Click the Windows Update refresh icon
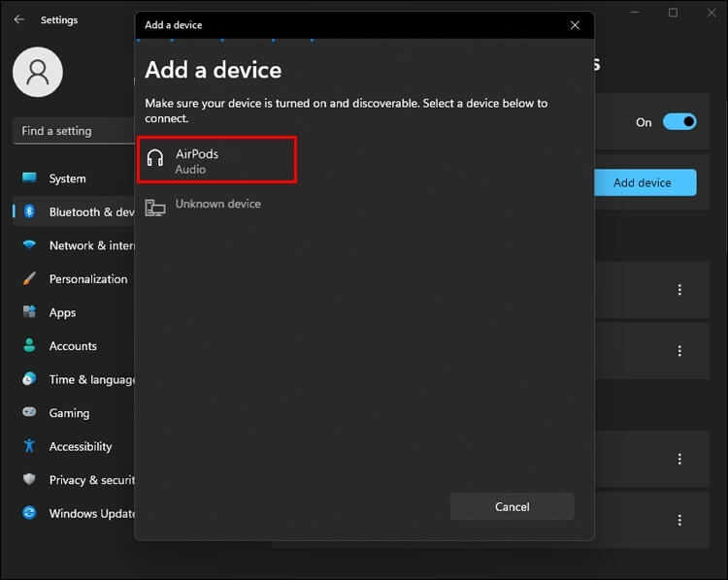This screenshot has height=580, width=728. (x=29, y=512)
